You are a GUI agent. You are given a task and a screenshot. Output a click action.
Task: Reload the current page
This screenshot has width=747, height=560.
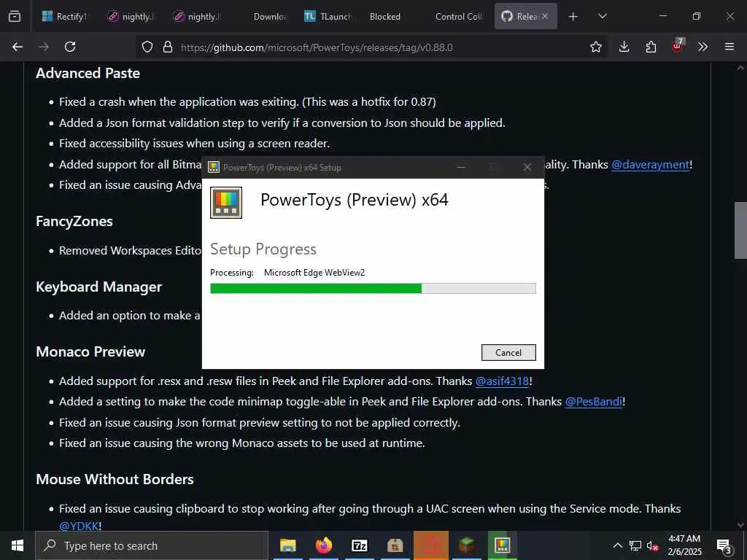(x=70, y=47)
